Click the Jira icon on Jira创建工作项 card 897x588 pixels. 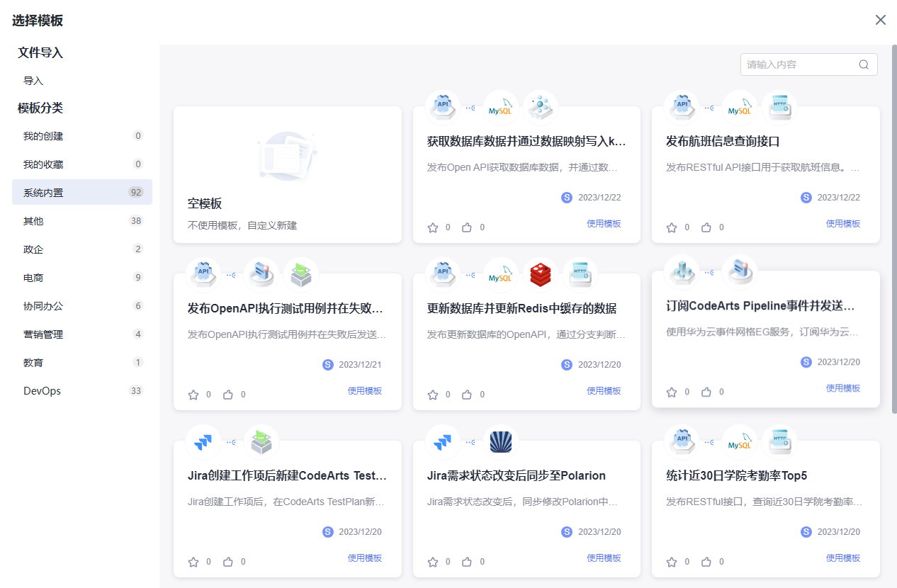[x=203, y=442]
